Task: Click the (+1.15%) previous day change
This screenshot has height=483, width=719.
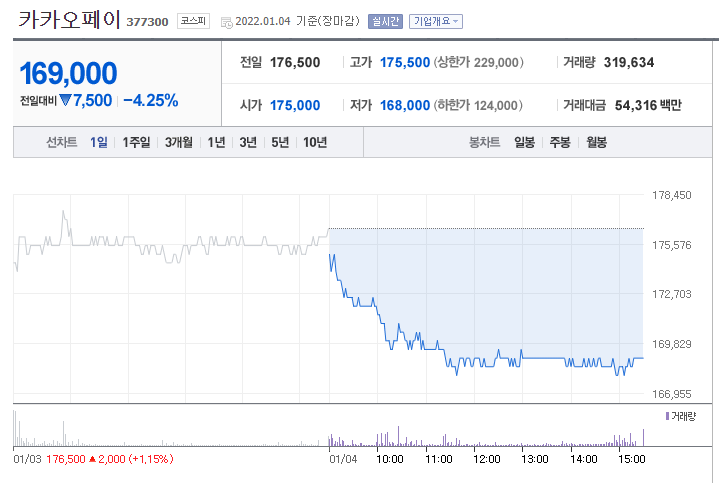Action: pyautogui.click(x=151, y=459)
